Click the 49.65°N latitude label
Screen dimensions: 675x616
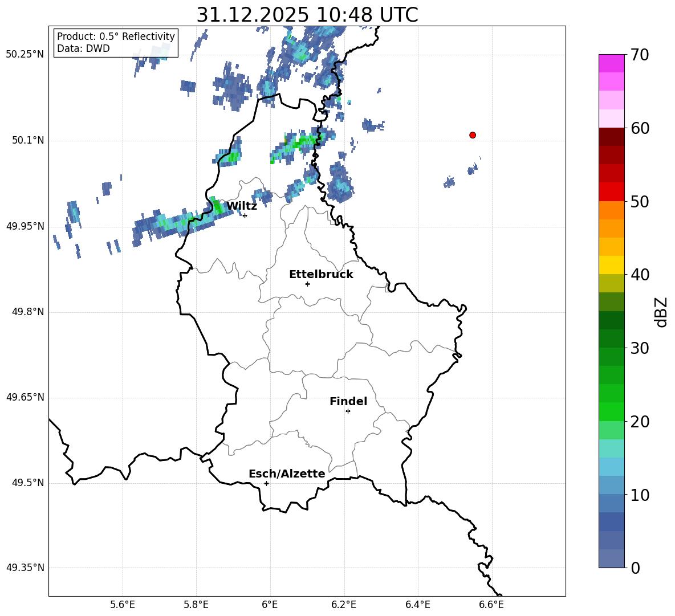25,397
